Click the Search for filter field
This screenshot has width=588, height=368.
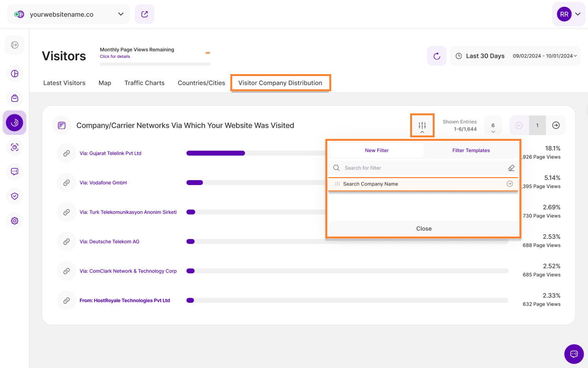point(421,168)
